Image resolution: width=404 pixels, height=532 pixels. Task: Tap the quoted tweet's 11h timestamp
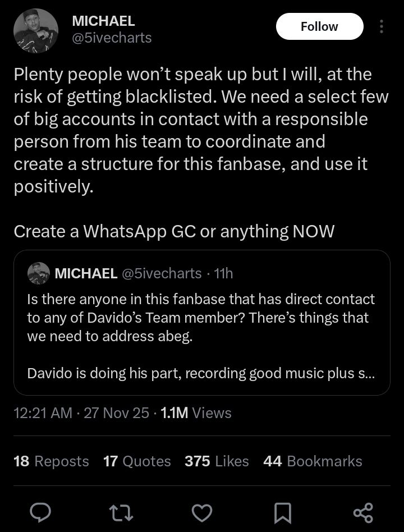point(223,273)
